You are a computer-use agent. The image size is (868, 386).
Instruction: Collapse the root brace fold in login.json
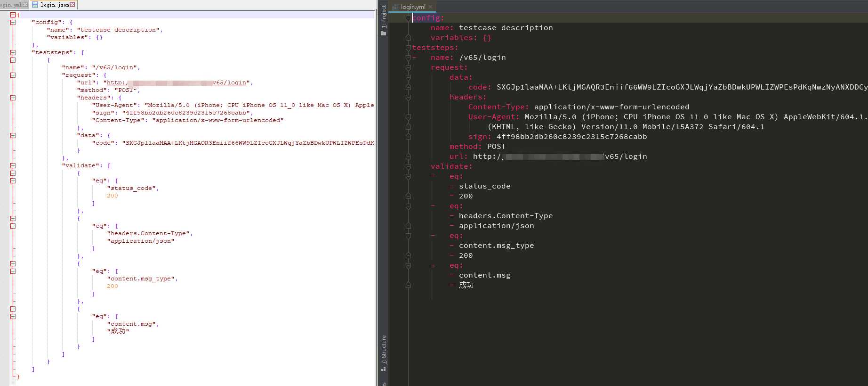point(13,15)
